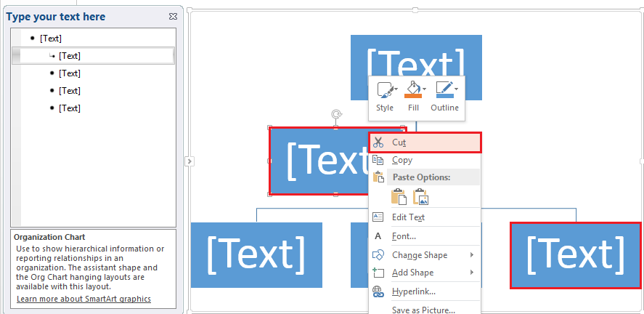Image resolution: width=644 pixels, height=314 pixels.
Task: Choose Hyperlink... from the context menu
Action: [x=425, y=291]
